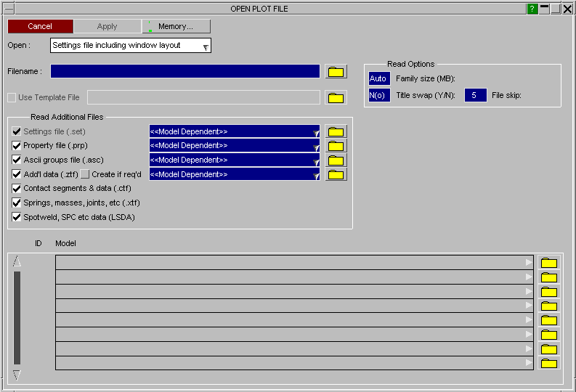The height and width of the screenshot is (392, 576).
Task: Click the arrow on second Model row
Action: pyautogui.click(x=529, y=277)
